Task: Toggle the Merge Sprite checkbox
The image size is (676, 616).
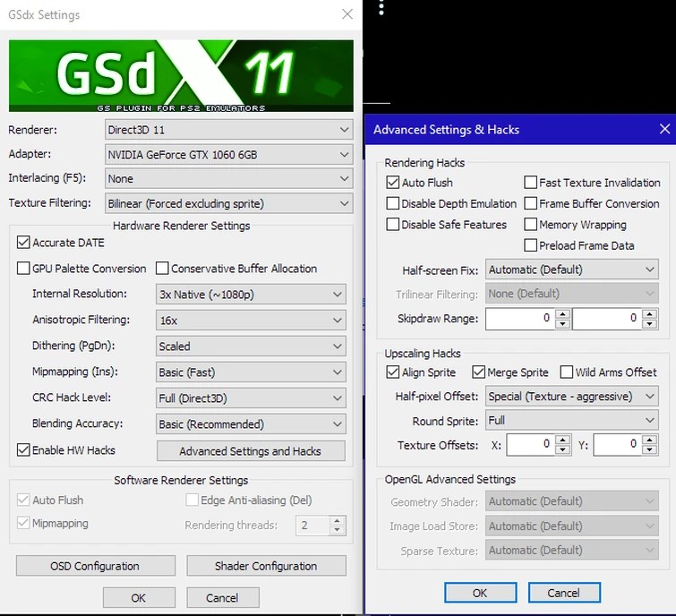Action: click(x=478, y=372)
